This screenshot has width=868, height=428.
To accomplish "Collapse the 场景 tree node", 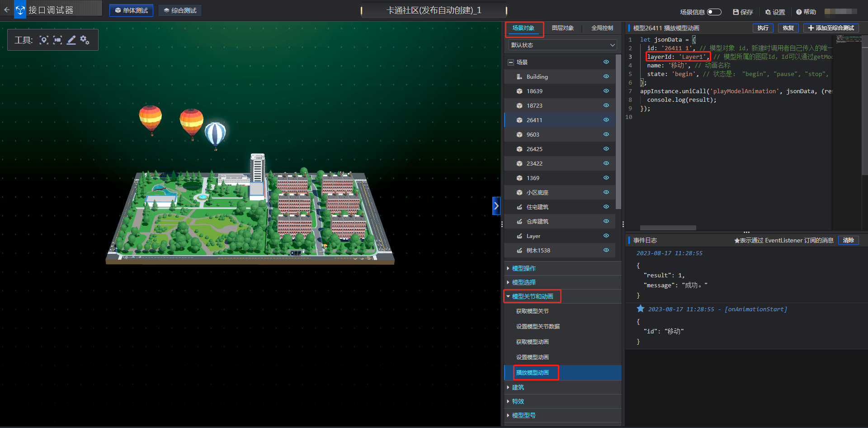I will pos(511,62).
